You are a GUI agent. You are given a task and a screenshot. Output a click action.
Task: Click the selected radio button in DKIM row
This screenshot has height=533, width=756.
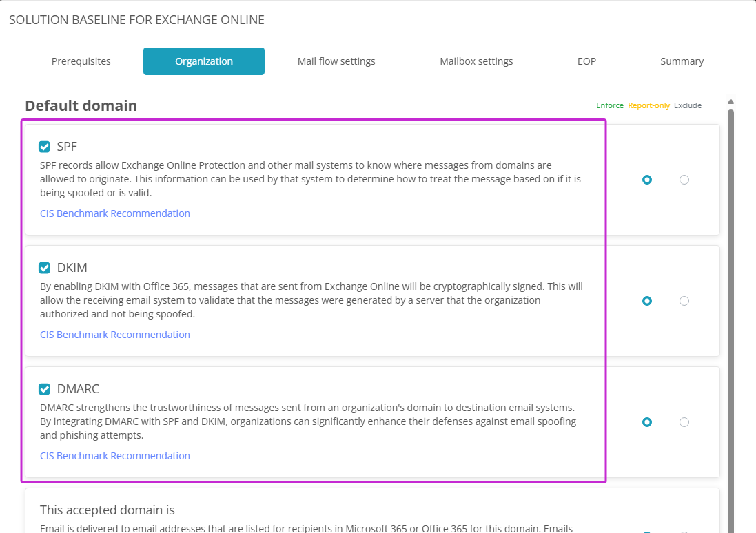[x=646, y=301]
